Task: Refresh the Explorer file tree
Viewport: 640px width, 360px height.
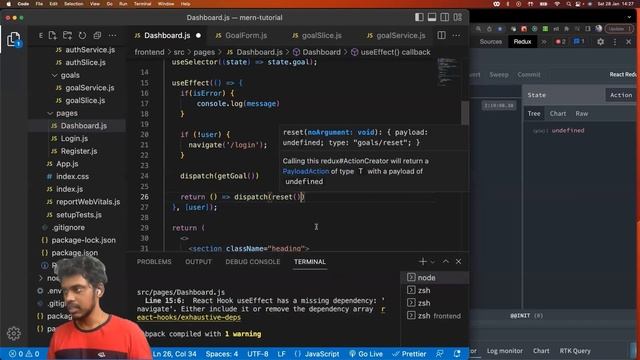Action: [82, 36]
